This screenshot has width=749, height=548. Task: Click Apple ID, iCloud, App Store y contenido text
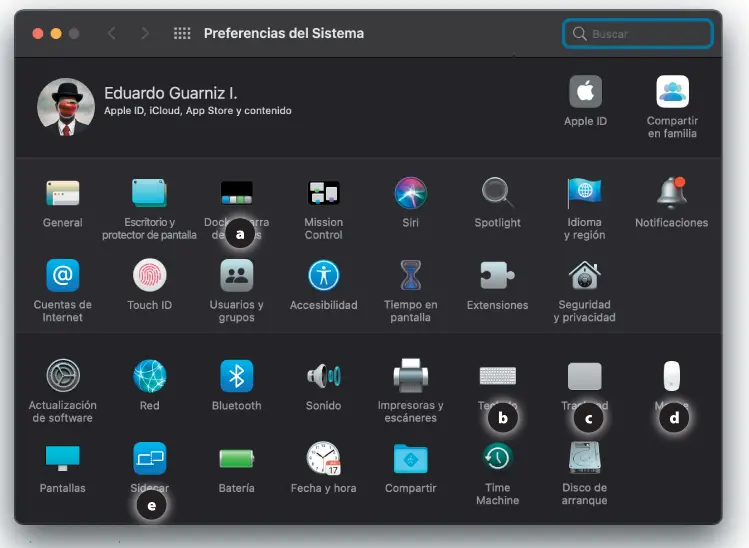click(x=198, y=110)
